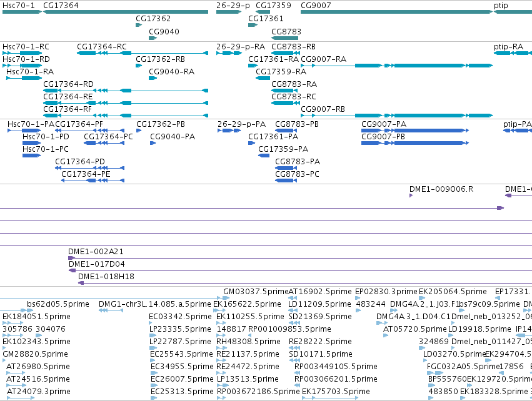Click protein CG8783-PB
Image resolution: width=532 pixels, height=401 pixels.
tap(286, 131)
